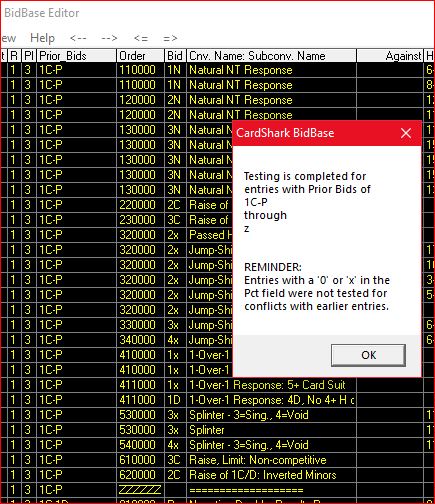Click the <= navigation arrow
435x504 pixels.
pos(141,38)
